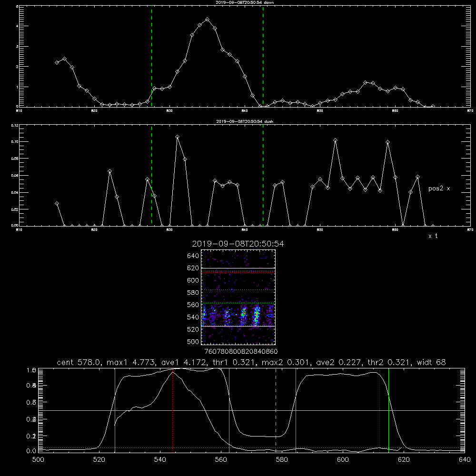Click the tallest diamond peak near 831 in dusk plot
The image size is (476, 476).
tap(177, 137)
